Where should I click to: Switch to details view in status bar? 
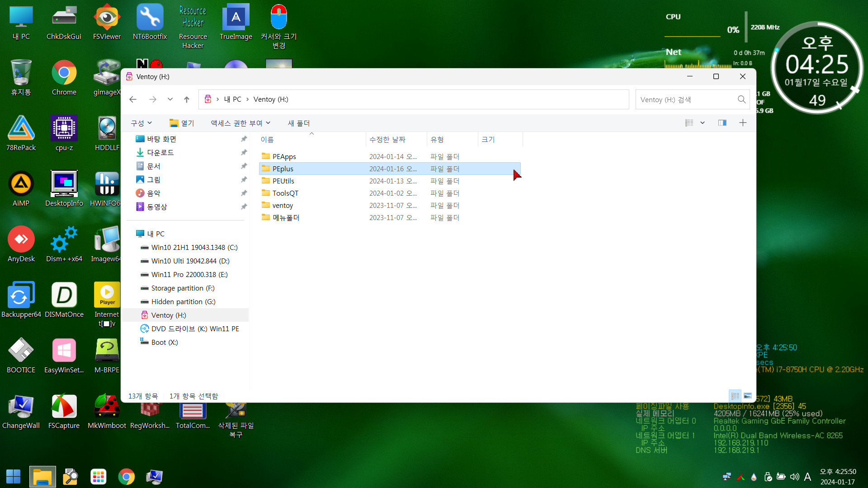pos(735,396)
